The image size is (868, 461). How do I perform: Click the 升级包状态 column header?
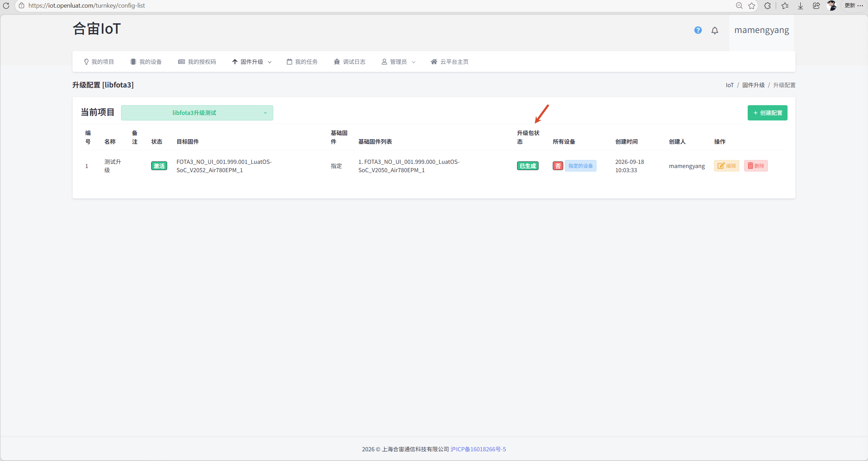(528, 137)
